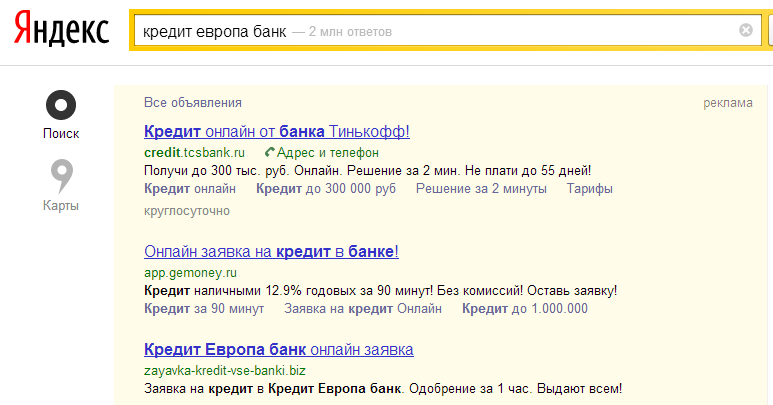The height and width of the screenshot is (405, 773).
Task: Open the Адрес и телефон link
Action: pos(327,153)
